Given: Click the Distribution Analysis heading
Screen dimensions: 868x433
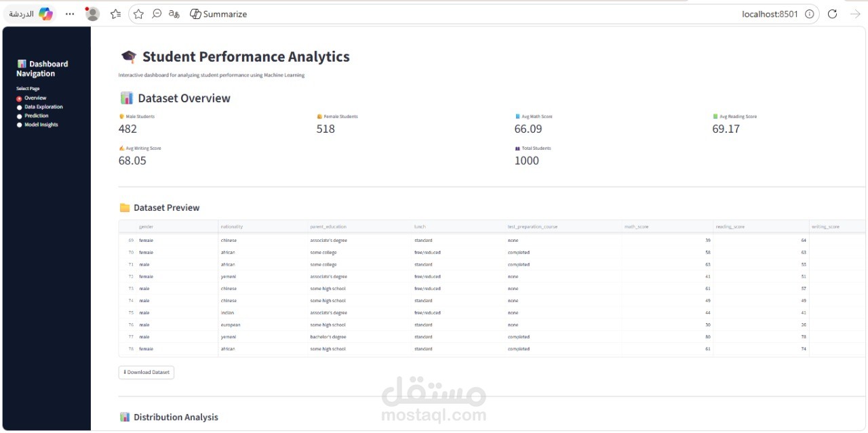Looking at the screenshot, I should point(176,417).
